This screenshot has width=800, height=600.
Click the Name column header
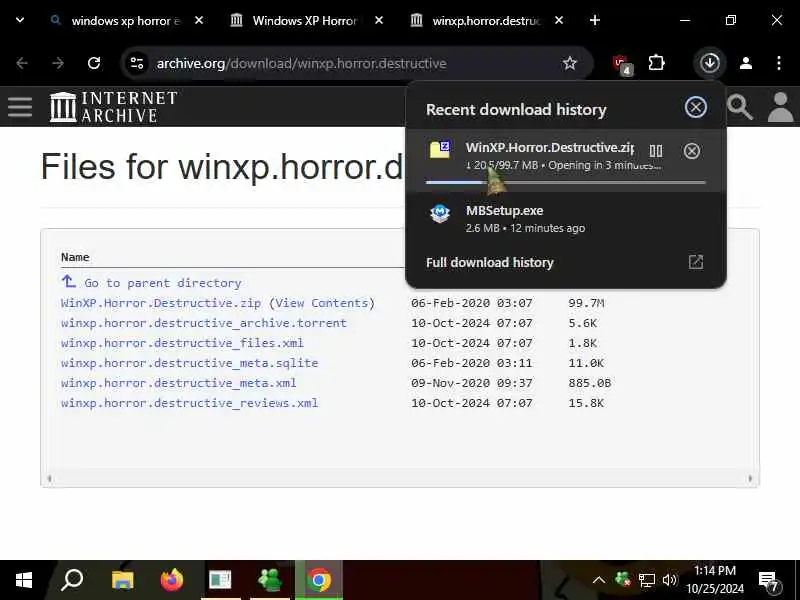pos(75,257)
